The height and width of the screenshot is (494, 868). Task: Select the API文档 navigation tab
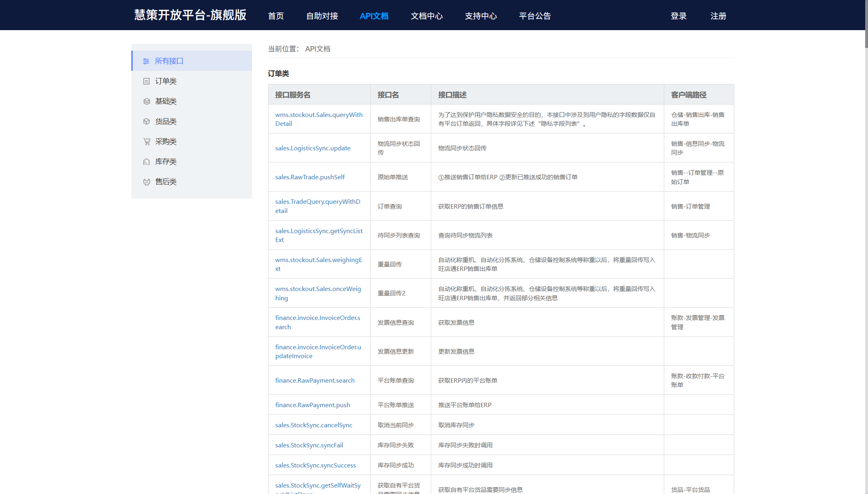click(374, 16)
